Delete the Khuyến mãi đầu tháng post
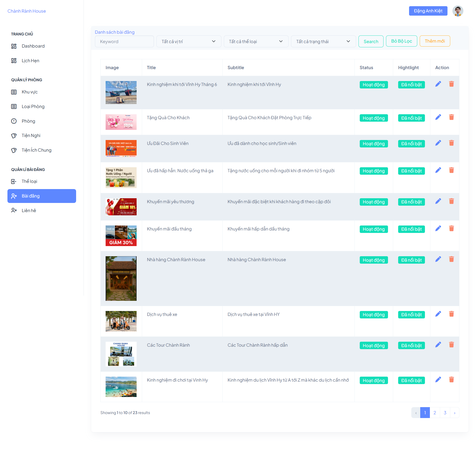The width and height of the screenshot is (476, 449). tap(451, 228)
